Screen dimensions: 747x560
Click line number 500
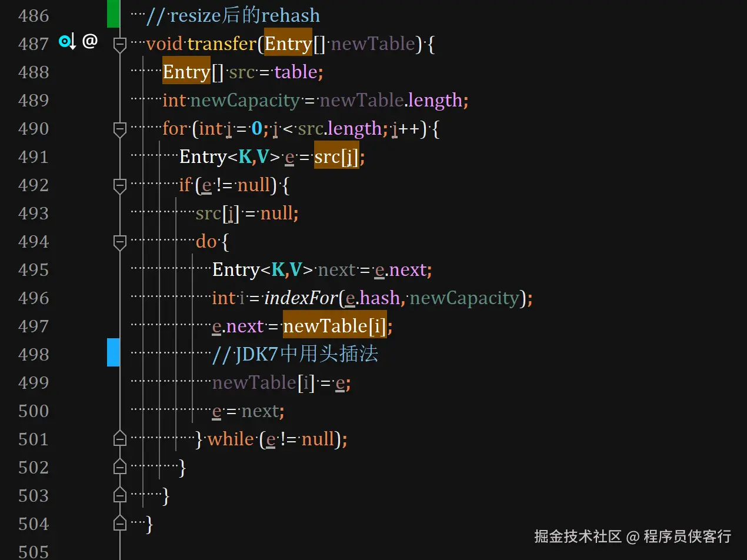[x=34, y=411]
